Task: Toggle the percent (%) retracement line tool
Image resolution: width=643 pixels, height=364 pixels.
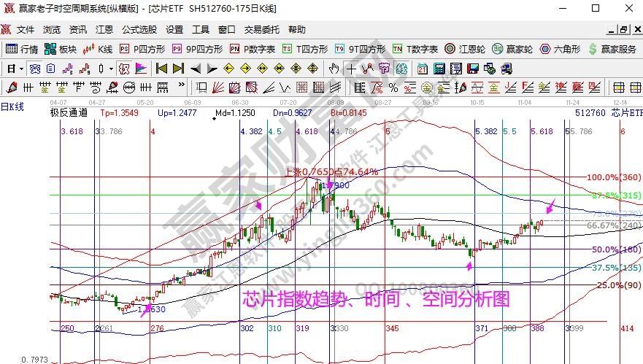Action: pyautogui.click(x=393, y=88)
